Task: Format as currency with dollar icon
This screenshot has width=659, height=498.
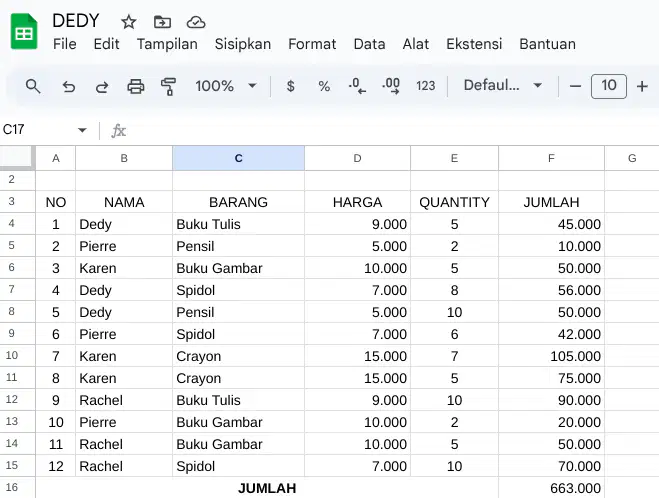Action: [x=290, y=86]
